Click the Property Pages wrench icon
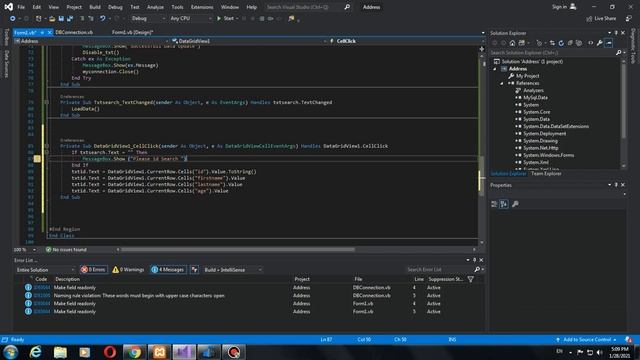 click(x=515, y=204)
